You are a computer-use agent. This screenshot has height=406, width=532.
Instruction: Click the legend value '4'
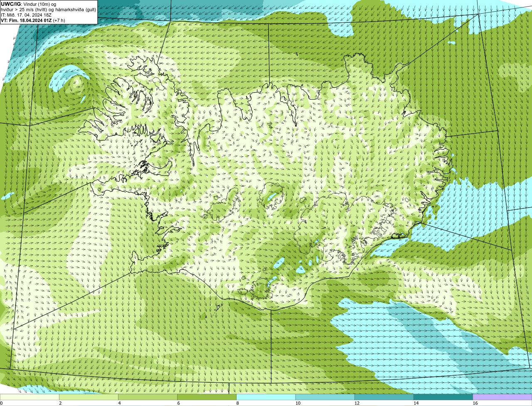[119, 403]
